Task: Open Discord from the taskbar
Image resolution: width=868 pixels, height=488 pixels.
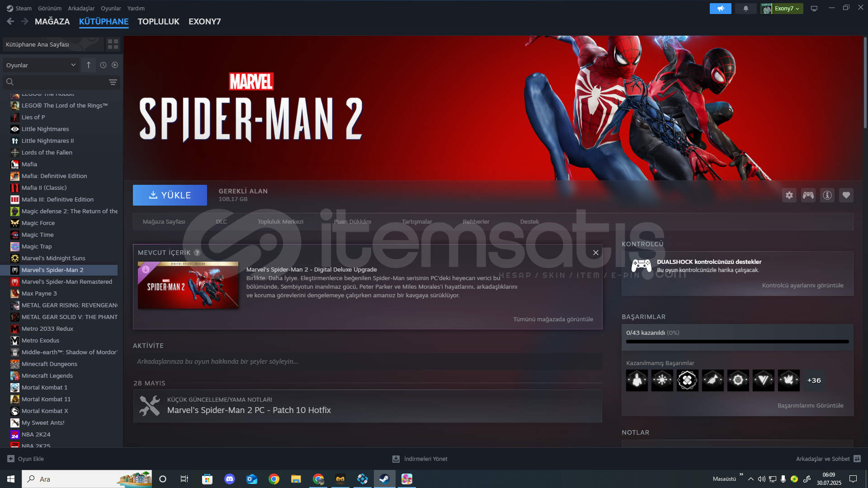Action: [x=230, y=479]
